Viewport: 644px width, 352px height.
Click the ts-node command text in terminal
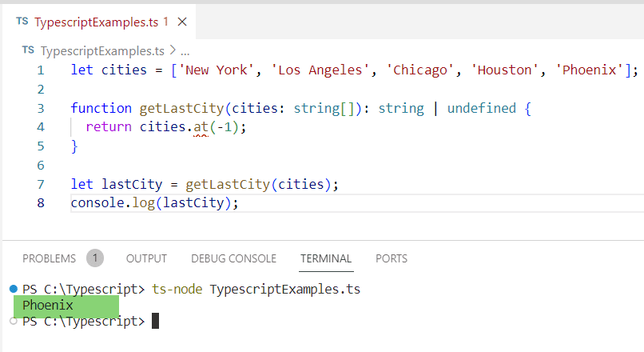coord(177,289)
